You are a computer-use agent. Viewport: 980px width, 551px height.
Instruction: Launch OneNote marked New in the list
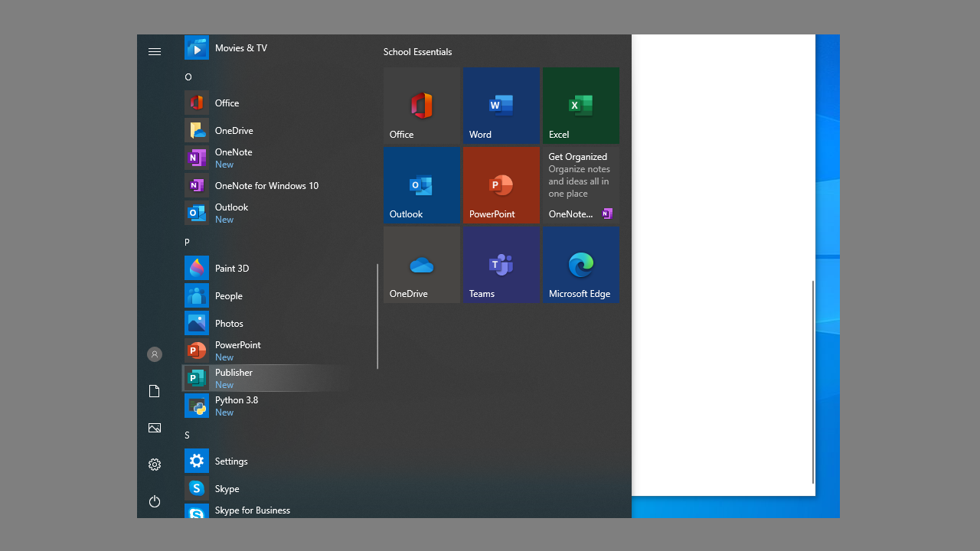(x=266, y=158)
